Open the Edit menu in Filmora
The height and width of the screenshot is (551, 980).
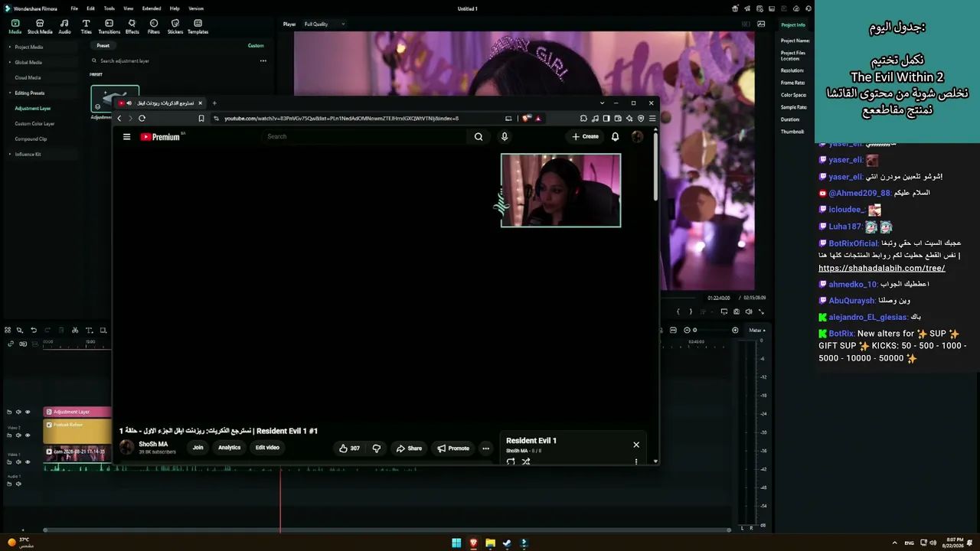pyautogui.click(x=90, y=8)
